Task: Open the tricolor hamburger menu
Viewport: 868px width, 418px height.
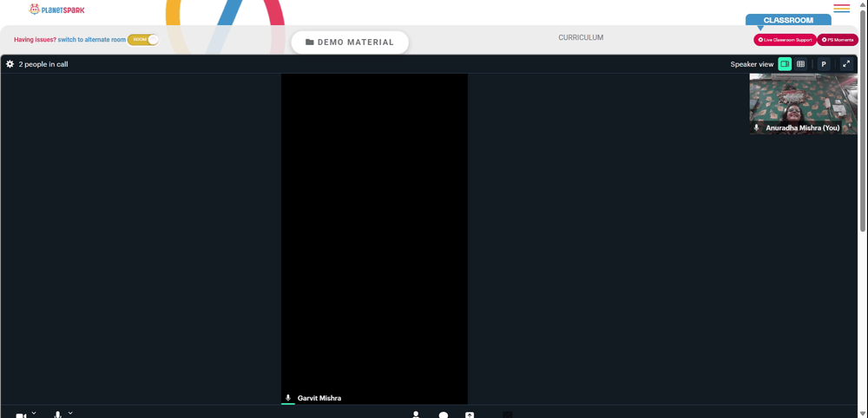Action: [841, 9]
